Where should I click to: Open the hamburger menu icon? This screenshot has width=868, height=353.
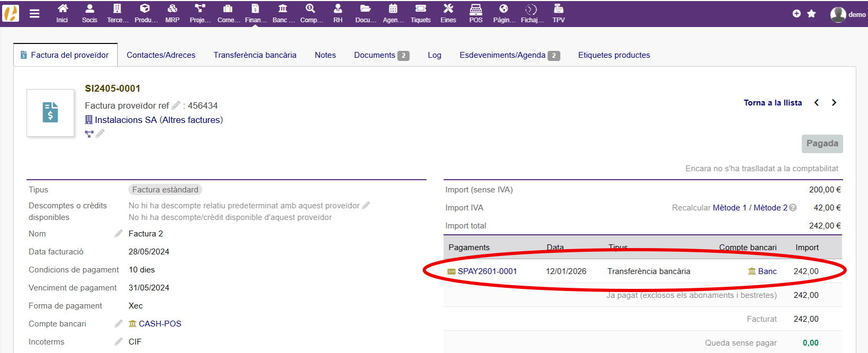tap(34, 14)
